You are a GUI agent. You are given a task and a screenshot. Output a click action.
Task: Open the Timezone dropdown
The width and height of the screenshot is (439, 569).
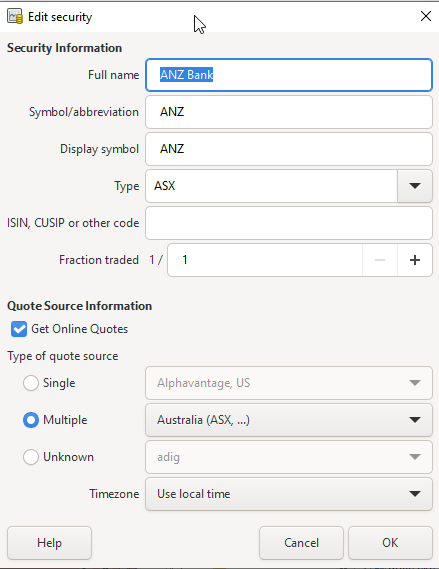[x=289, y=494]
